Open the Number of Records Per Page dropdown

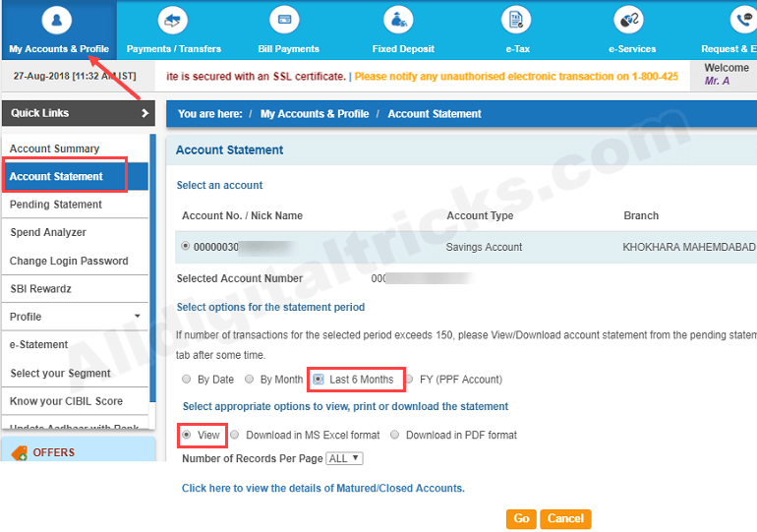[345, 458]
